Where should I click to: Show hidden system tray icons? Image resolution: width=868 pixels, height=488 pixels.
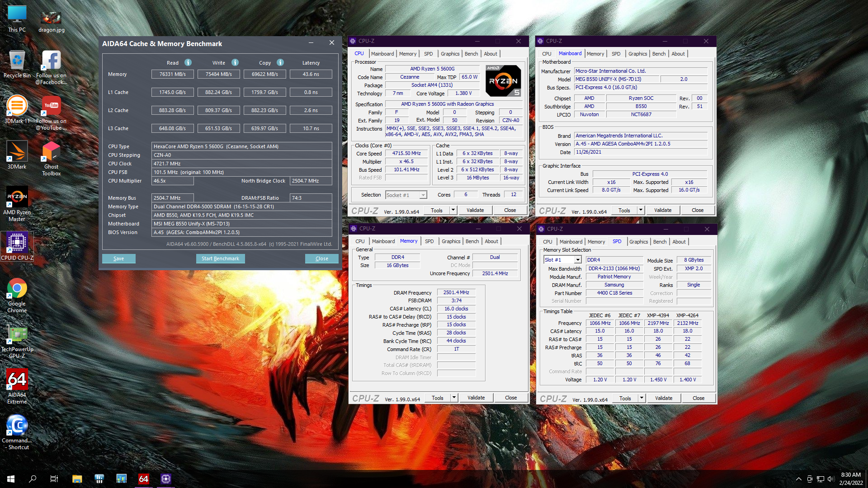coord(799,479)
